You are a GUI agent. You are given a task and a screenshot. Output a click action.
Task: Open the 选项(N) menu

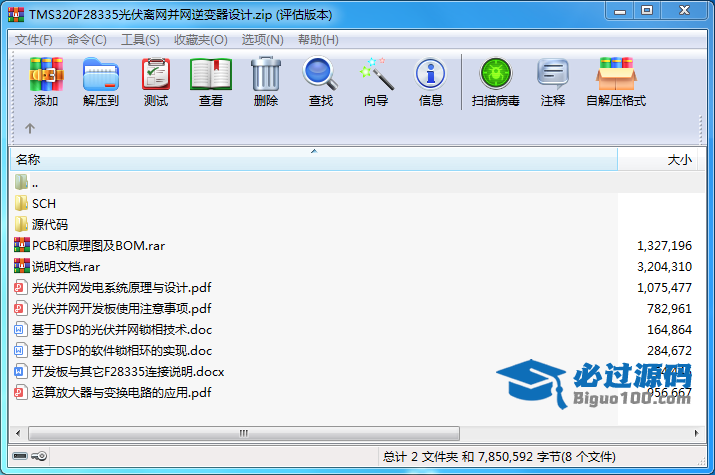(x=263, y=40)
